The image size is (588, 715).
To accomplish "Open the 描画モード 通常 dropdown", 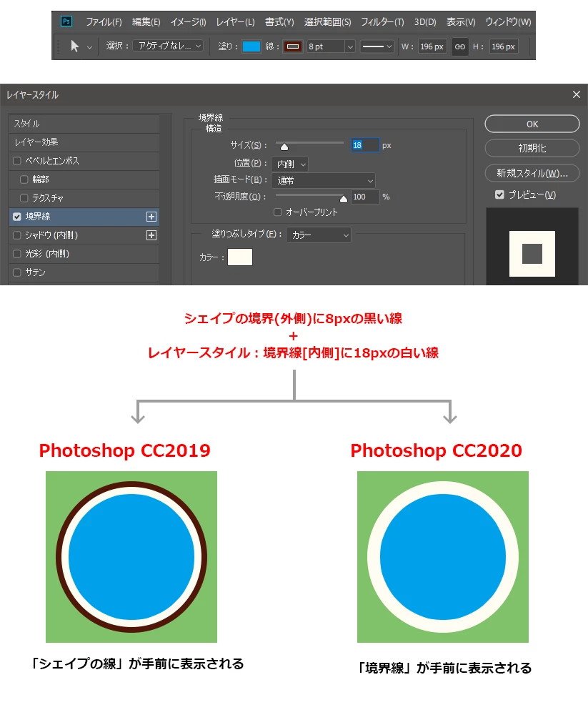I will (x=323, y=181).
